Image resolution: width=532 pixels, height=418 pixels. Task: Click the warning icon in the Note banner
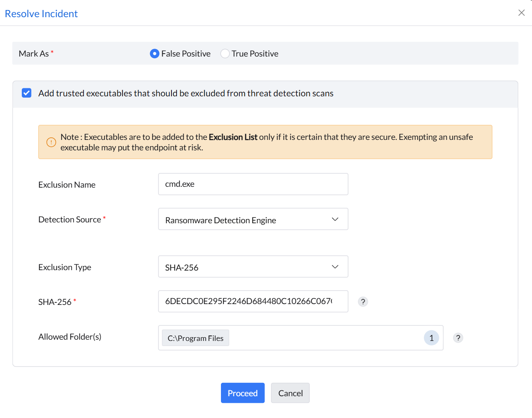click(51, 142)
